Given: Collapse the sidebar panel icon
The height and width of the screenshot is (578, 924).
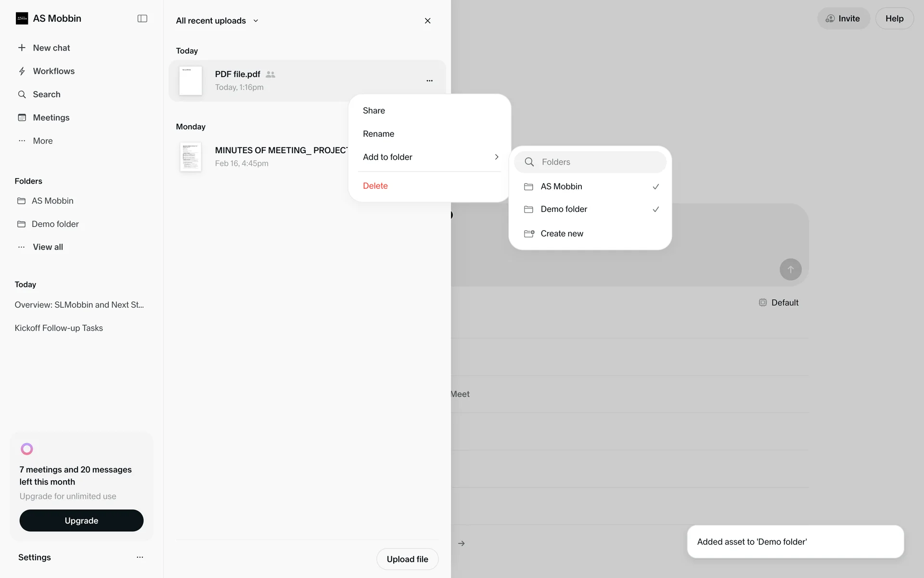Looking at the screenshot, I should pyautogui.click(x=142, y=18).
